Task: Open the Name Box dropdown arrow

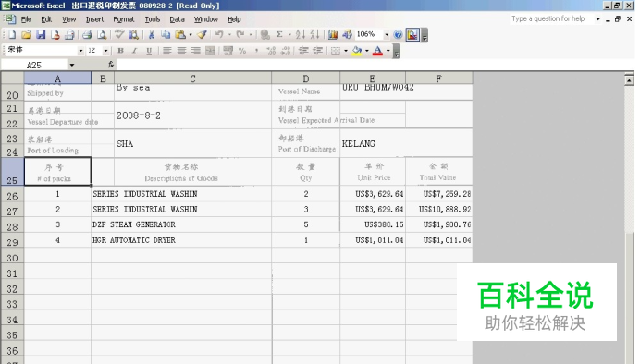Action: point(72,65)
